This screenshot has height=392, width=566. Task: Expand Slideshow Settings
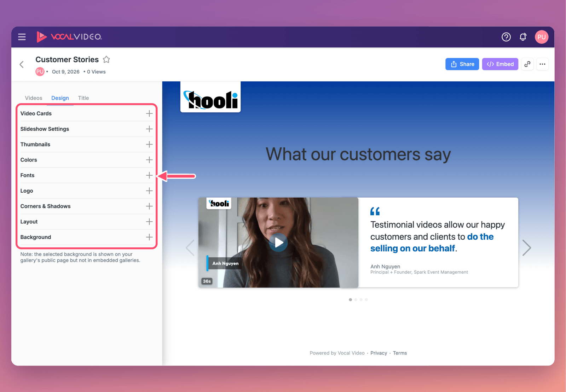[87, 129]
